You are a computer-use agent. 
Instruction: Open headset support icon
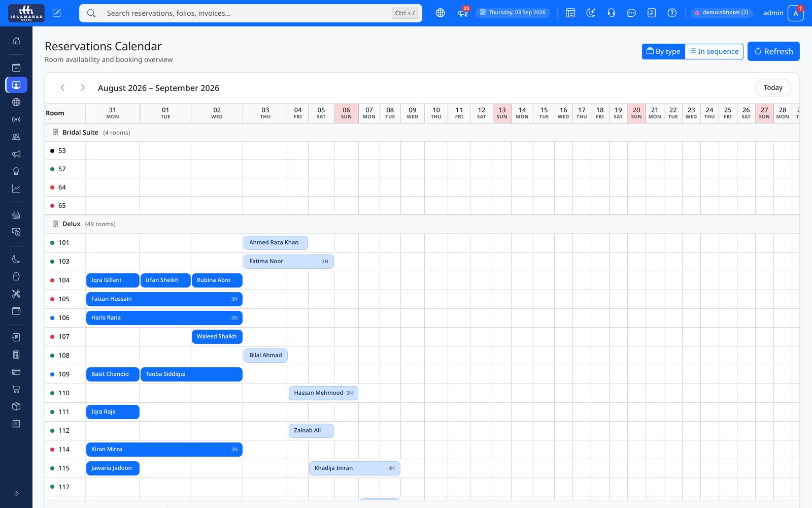coord(611,13)
